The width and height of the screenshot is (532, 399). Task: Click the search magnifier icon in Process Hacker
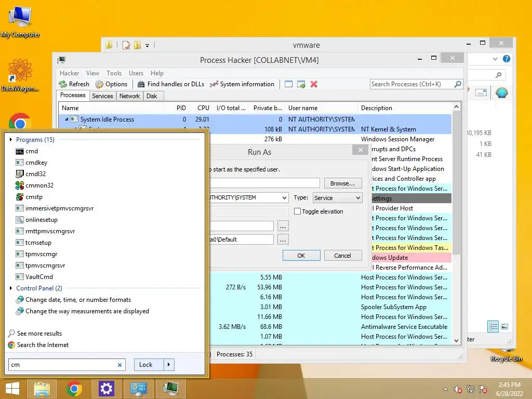pos(458,84)
